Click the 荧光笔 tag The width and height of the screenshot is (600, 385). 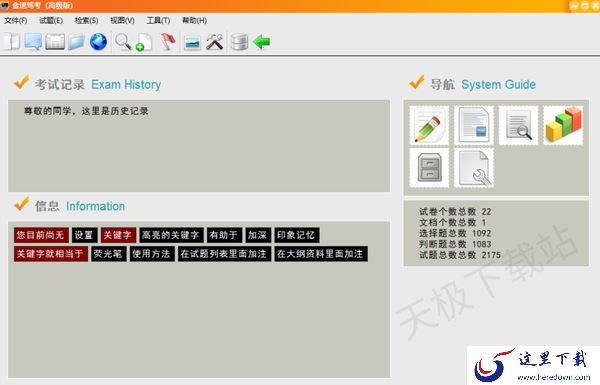point(109,254)
